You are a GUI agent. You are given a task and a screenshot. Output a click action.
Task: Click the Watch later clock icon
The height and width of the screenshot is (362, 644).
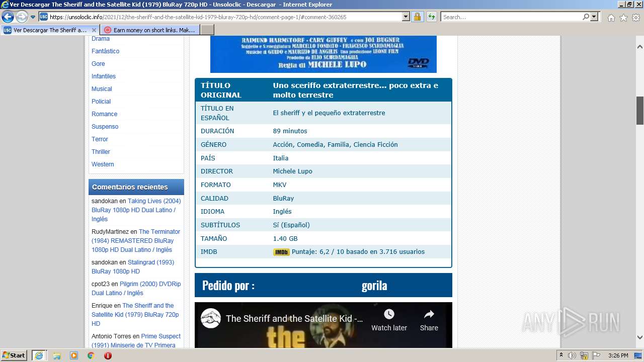pos(389,314)
